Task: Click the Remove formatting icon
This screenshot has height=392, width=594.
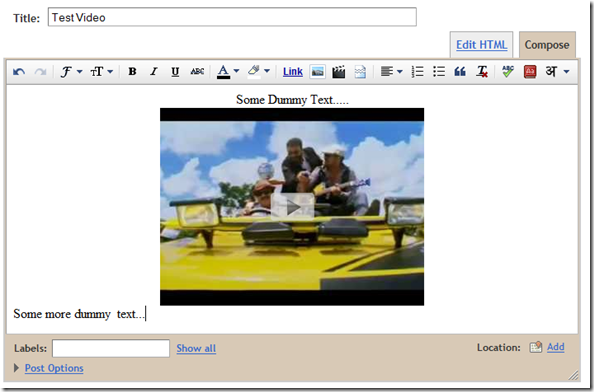Action: click(x=482, y=71)
